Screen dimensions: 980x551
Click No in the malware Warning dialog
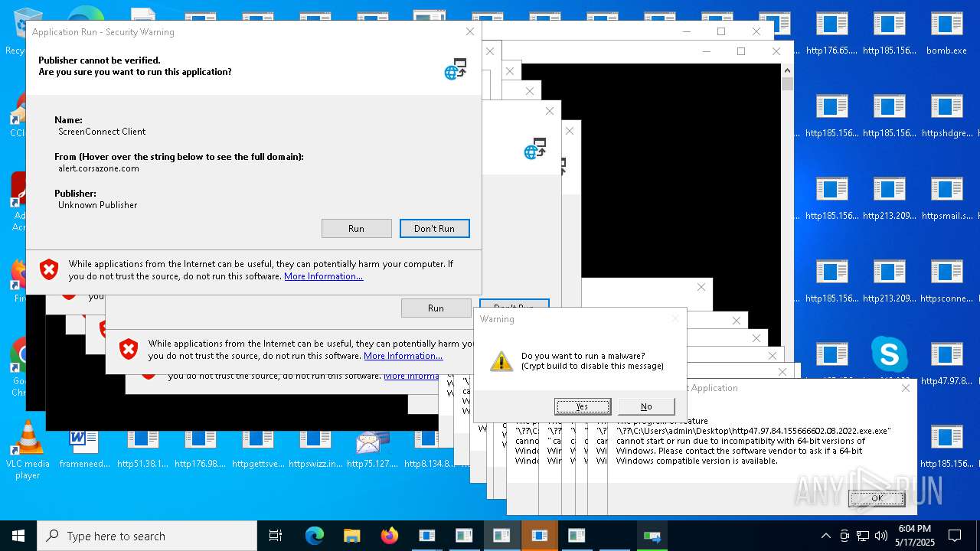[646, 406]
